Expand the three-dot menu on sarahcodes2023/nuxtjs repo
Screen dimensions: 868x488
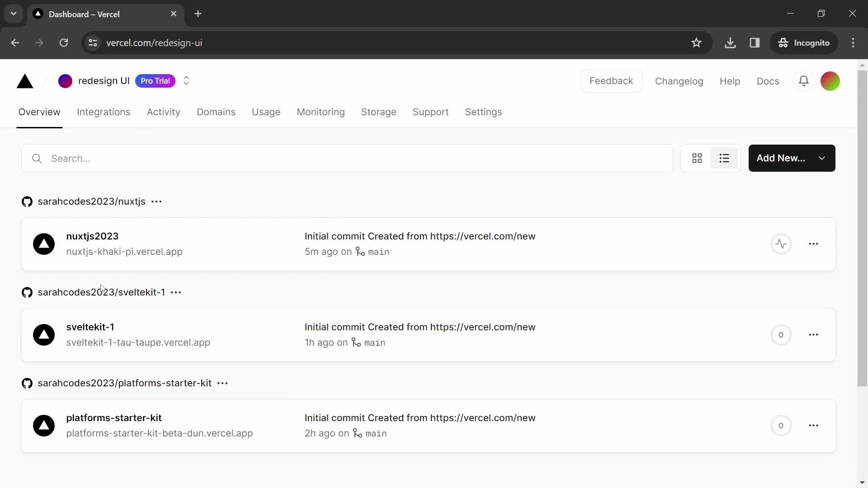coord(157,202)
